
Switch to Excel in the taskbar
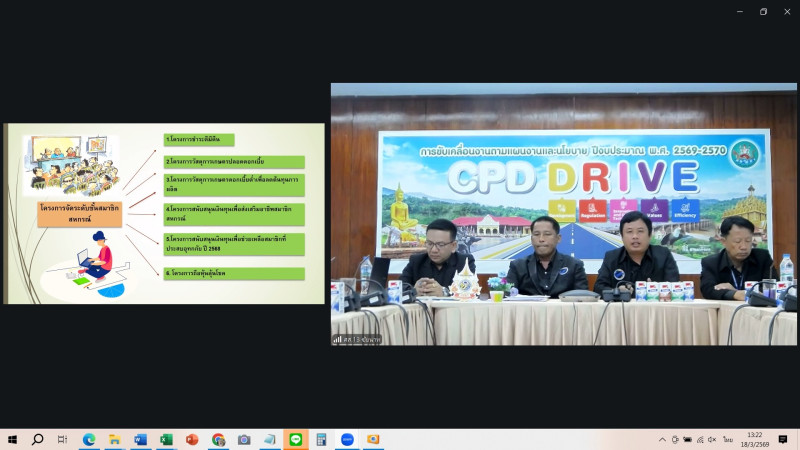coord(166,439)
